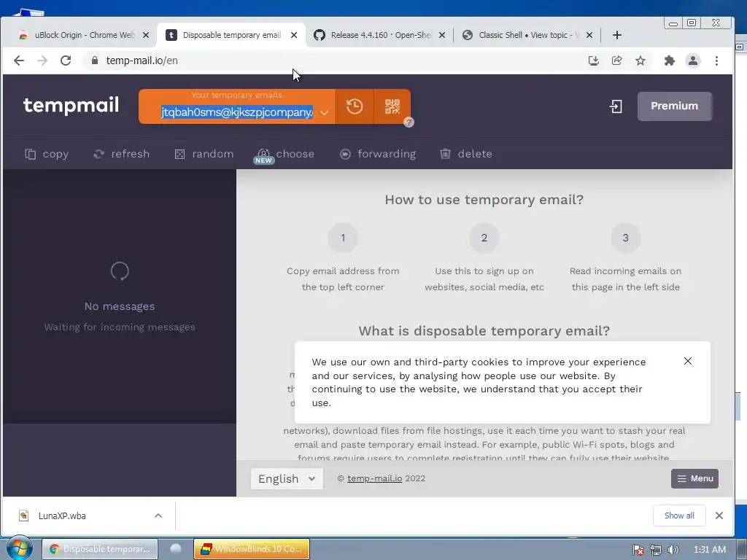Close the downloads bar

coord(719,516)
